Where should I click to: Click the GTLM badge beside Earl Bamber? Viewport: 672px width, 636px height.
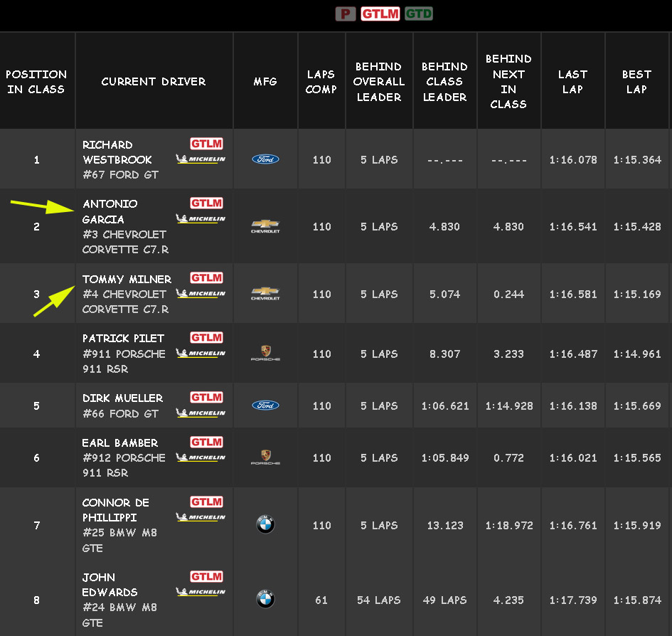[206, 442]
